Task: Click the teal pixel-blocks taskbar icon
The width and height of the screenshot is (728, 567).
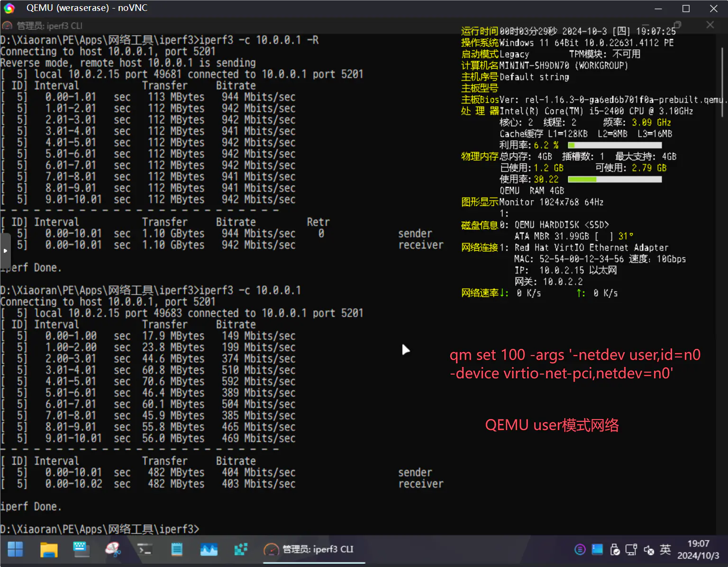Action: (241, 549)
